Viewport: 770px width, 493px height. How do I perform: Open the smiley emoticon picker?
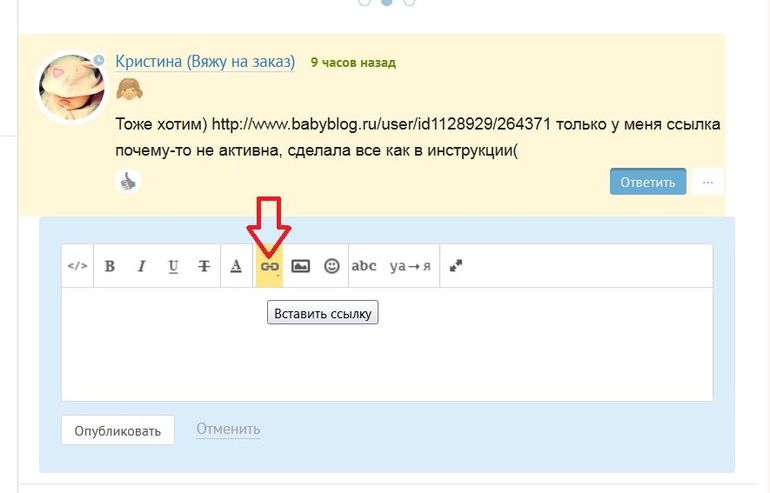pyautogui.click(x=332, y=266)
